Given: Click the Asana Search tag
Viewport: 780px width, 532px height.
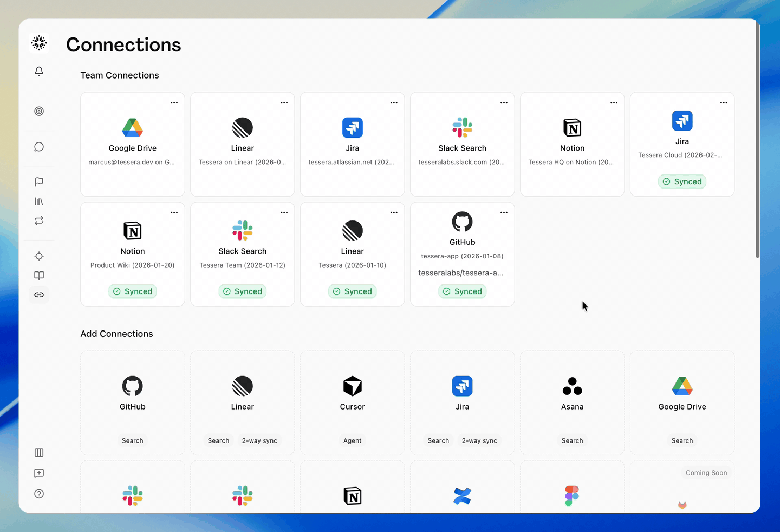Looking at the screenshot, I should pyautogui.click(x=573, y=440).
